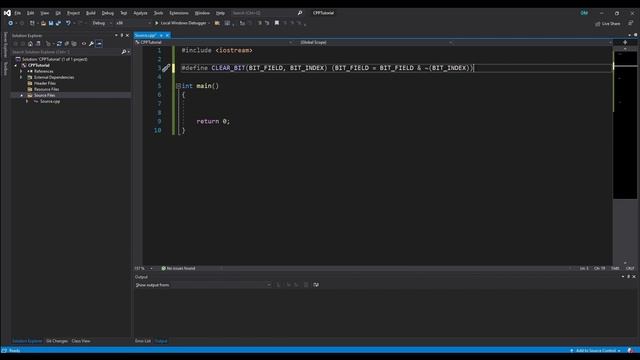Open the Debug configuration dropdown
Image resolution: width=640 pixels, height=360 pixels.
(101, 23)
